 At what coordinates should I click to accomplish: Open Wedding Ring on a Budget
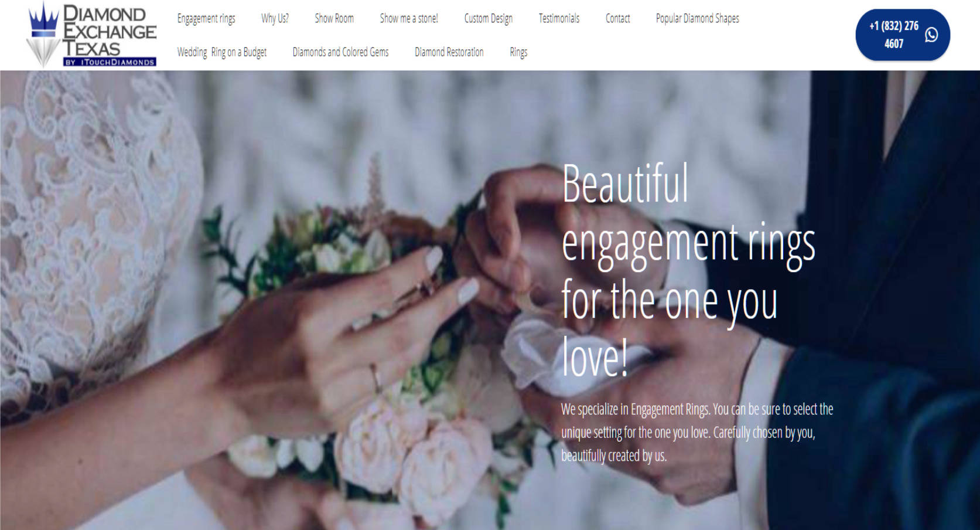[221, 52]
